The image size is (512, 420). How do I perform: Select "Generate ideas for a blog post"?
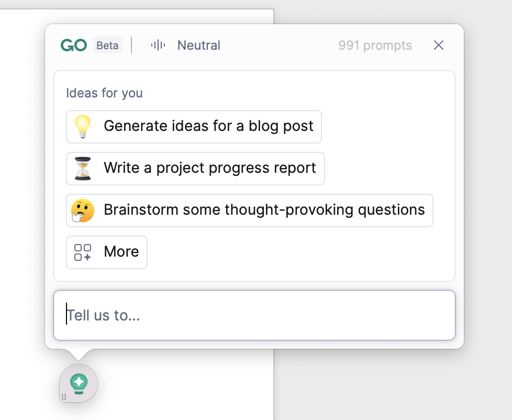click(208, 127)
